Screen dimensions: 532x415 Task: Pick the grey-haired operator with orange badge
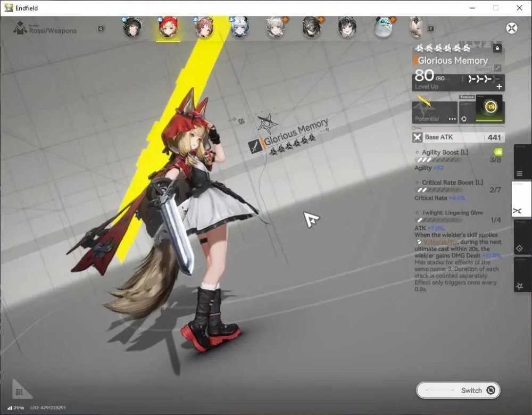coord(276,27)
